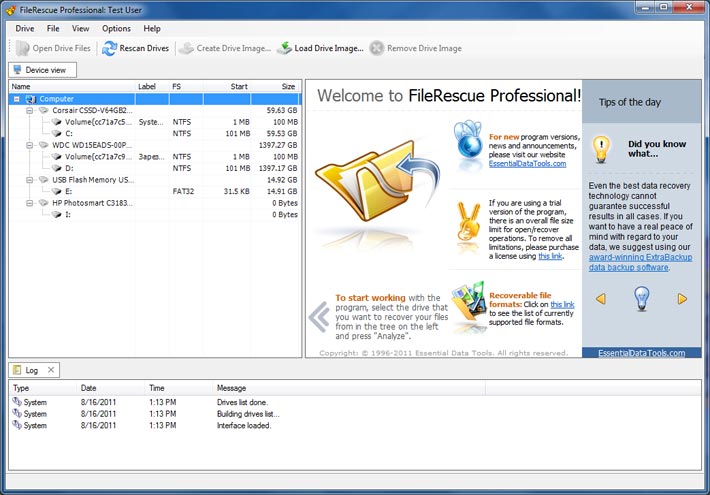
Task: Click the D: volume icon
Action: (x=57, y=168)
